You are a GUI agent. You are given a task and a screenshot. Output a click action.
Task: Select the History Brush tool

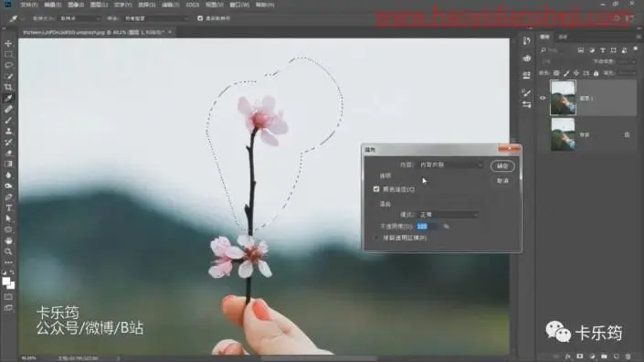8,143
